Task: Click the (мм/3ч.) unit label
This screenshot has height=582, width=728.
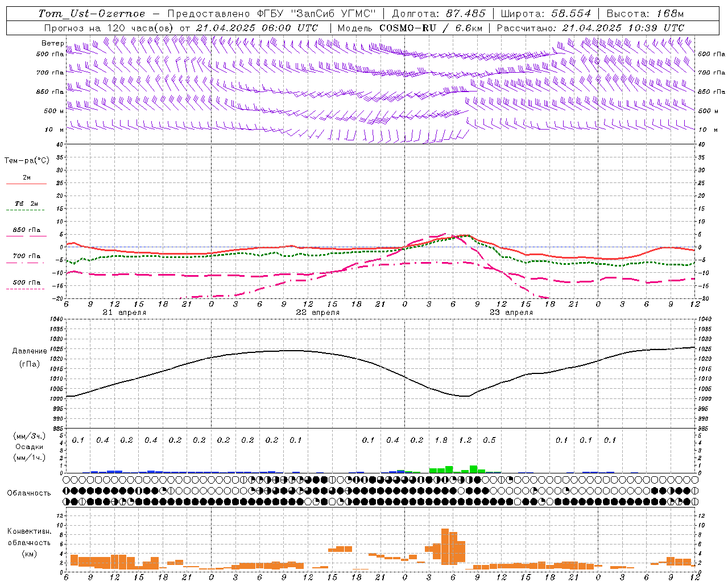Action: [x=30, y=436]
